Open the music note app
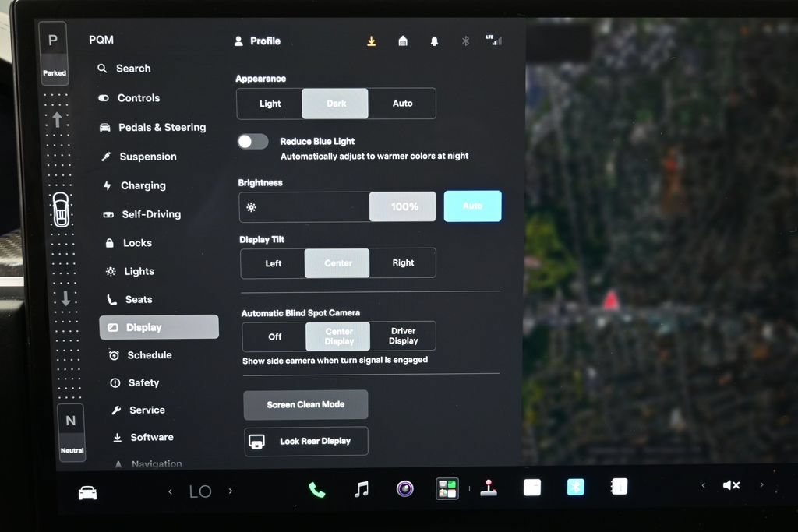The height and width of the screenshot is (532, 798). tap(362, 489)
